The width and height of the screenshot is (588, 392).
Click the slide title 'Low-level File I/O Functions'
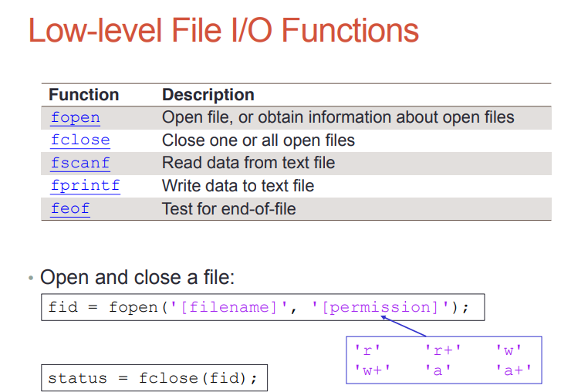(x=224, y=30)
